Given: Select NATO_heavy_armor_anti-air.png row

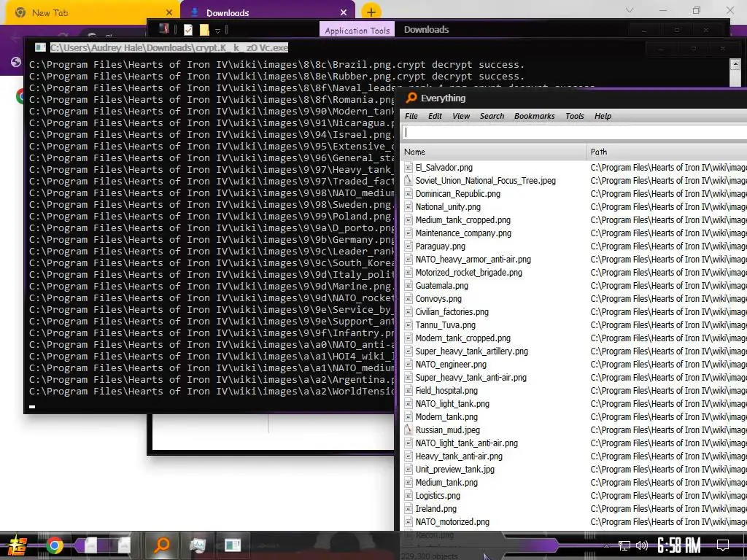Looking at the screenshot, I should 473,260.
